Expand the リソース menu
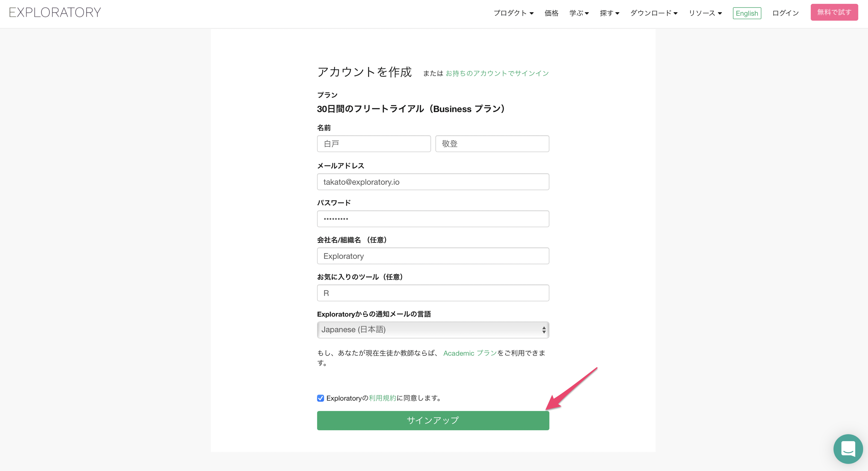868x471 pixels. [705, 13]
